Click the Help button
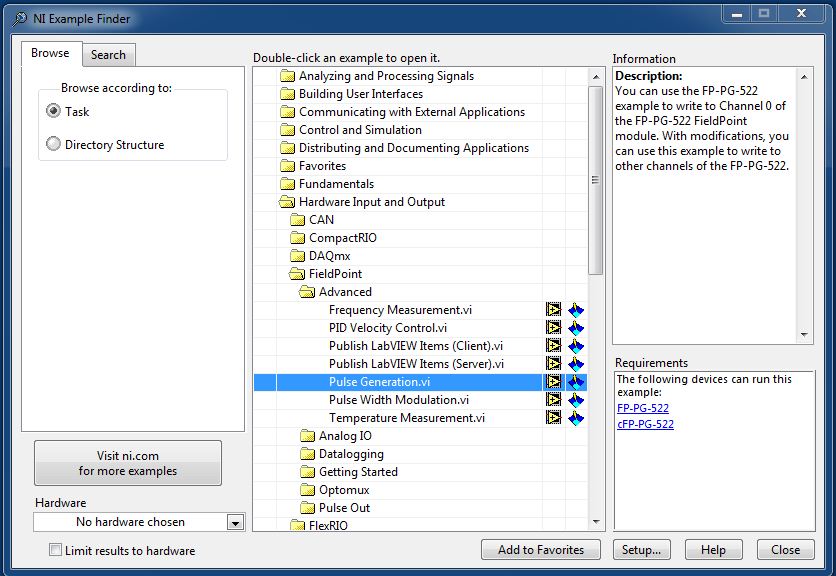This screenshot has width=836, height=576. coord(713,549)
